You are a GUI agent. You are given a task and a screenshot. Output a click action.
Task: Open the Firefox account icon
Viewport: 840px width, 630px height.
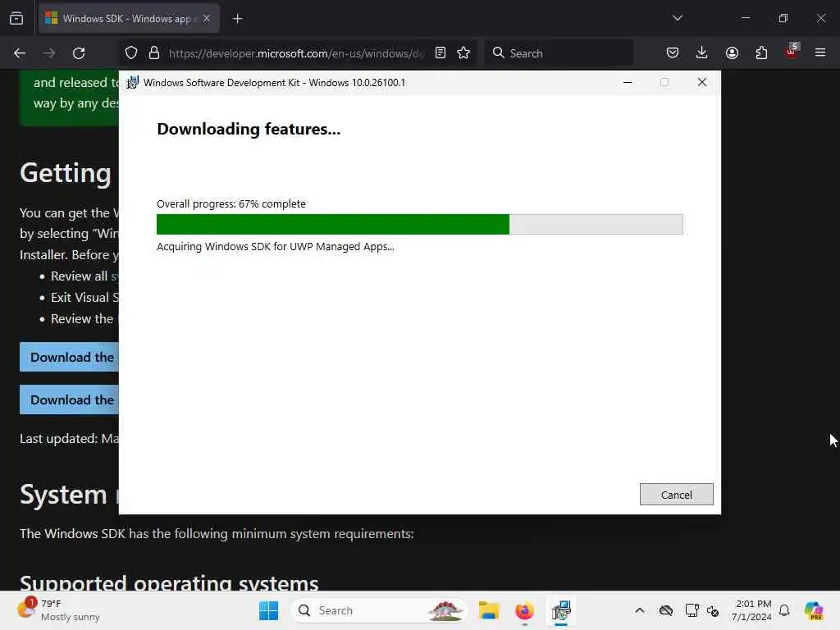pyautogui.click(x=732, y=53)
